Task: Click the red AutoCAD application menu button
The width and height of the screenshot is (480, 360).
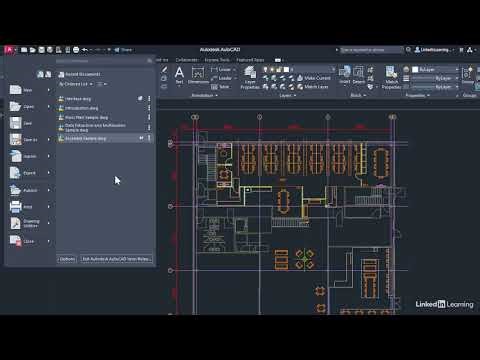Action: click(10, 50)
